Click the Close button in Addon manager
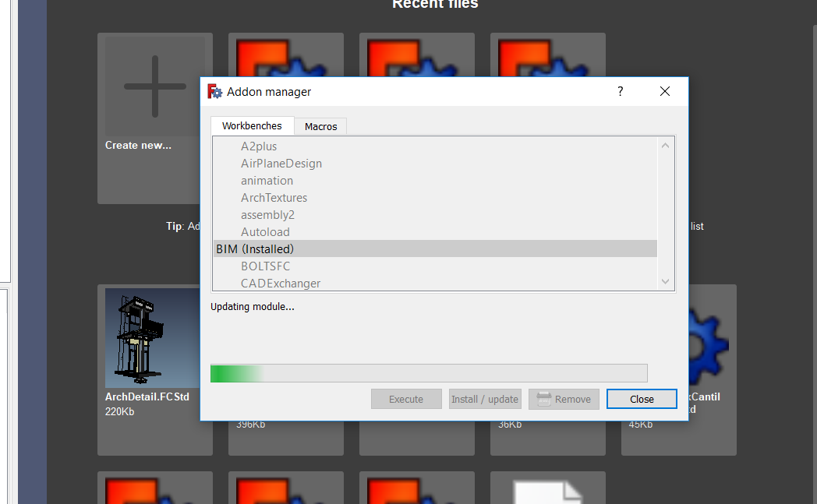 tap(642, 399)
